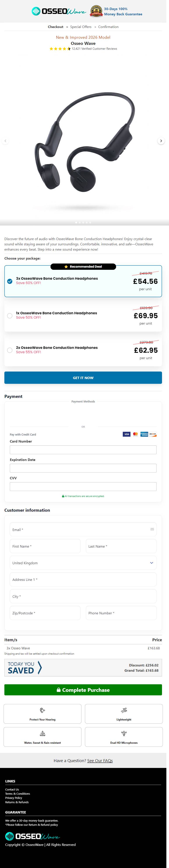Choose the 2x OsseoWave headphones package
This screenshot has width=169, height=868.
pyautogui.click(x=10, y=350)
